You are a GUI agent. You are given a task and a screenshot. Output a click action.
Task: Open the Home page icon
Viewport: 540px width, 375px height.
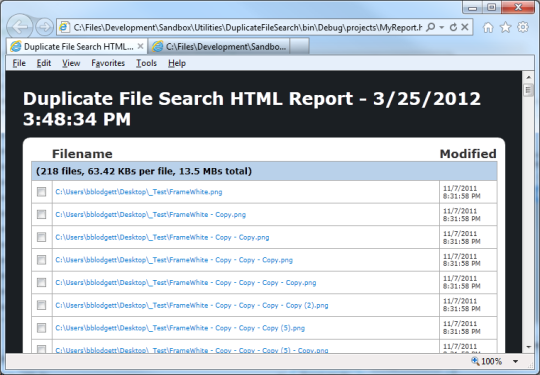pyautogui.click(x=488, y=27)
